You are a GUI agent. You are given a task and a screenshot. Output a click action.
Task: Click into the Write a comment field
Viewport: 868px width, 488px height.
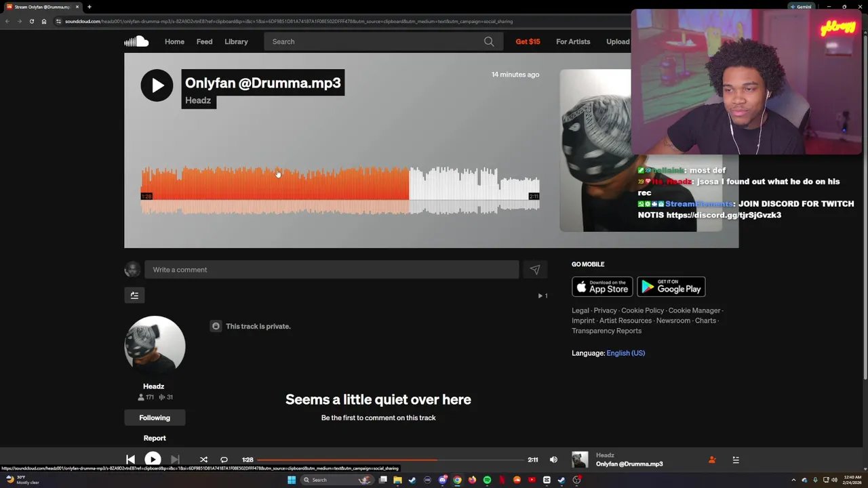pos(332,270)
